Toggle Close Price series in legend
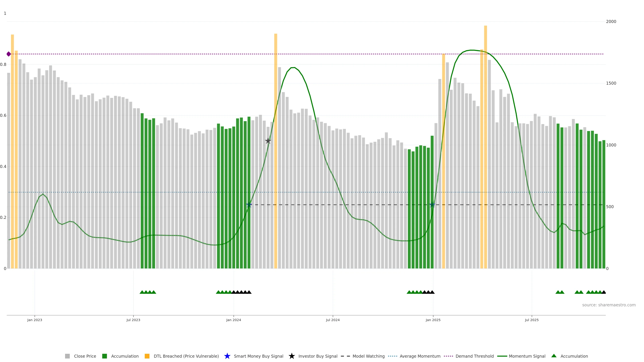The height and width of the screenshot is (362, 644). click(85, 356)
